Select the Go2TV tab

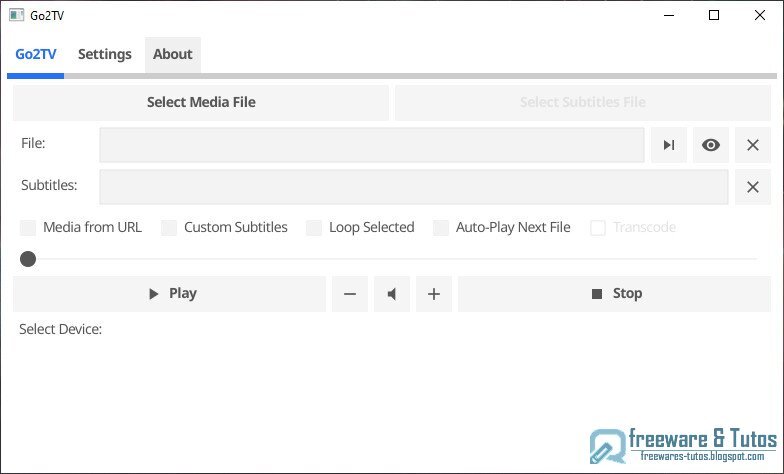pyautogui.click(x=36, y=54)
